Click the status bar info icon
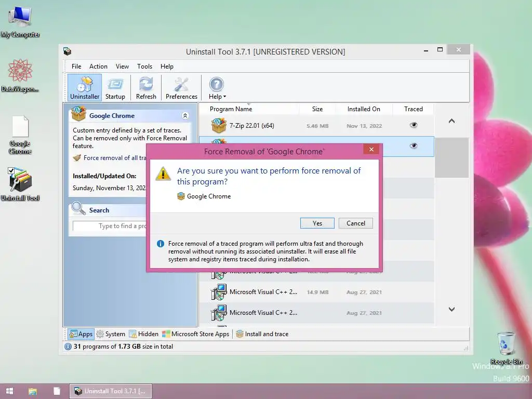The width and height of the screenshot is (532, 399). pyautogui.click(x=68, y=347)
